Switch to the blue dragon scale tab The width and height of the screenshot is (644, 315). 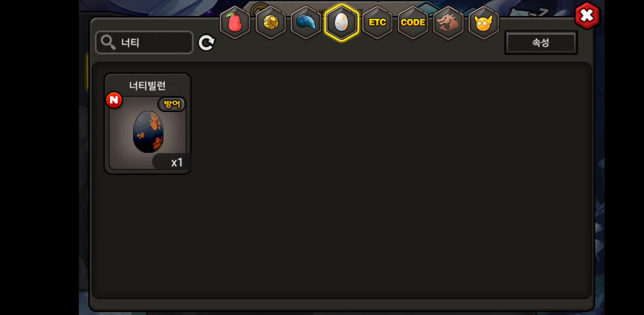306,22
